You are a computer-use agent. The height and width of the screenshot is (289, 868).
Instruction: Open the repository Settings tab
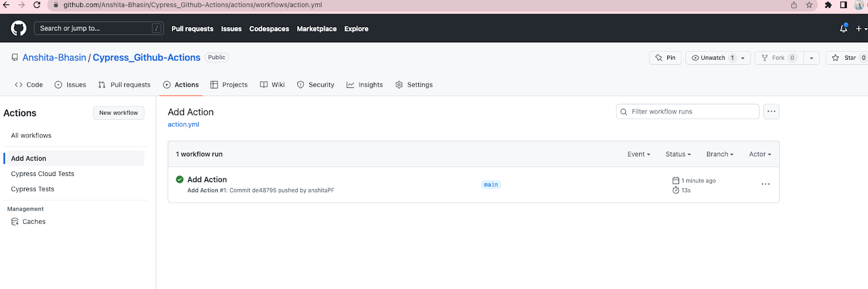(414, 85)
